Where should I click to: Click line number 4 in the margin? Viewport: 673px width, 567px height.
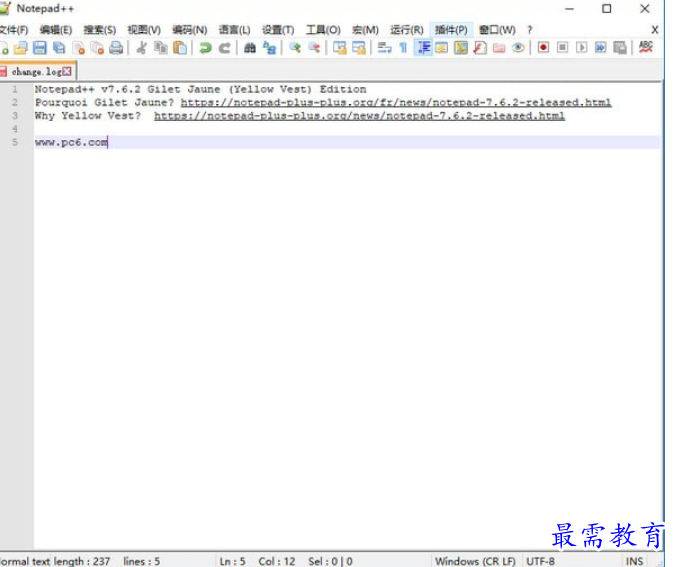click(x=15, y=129)
